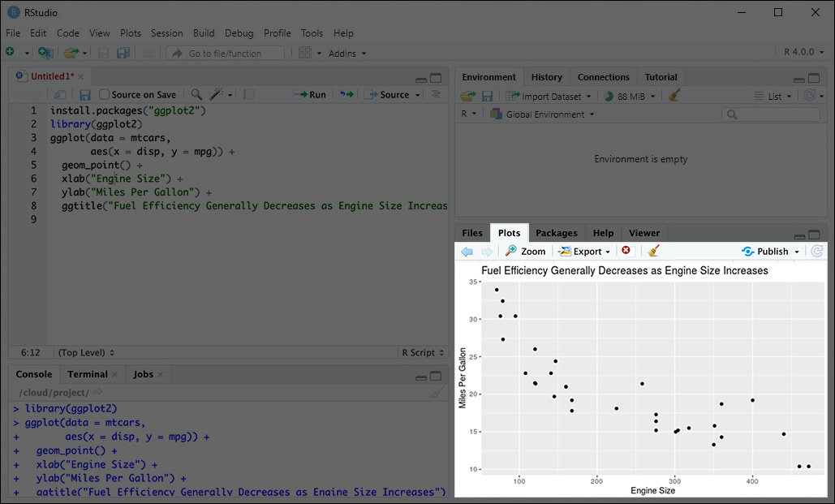Click the Go to file/function field
Image resolution: width=835 pixels, height=504 pixels.
(226, 53)
